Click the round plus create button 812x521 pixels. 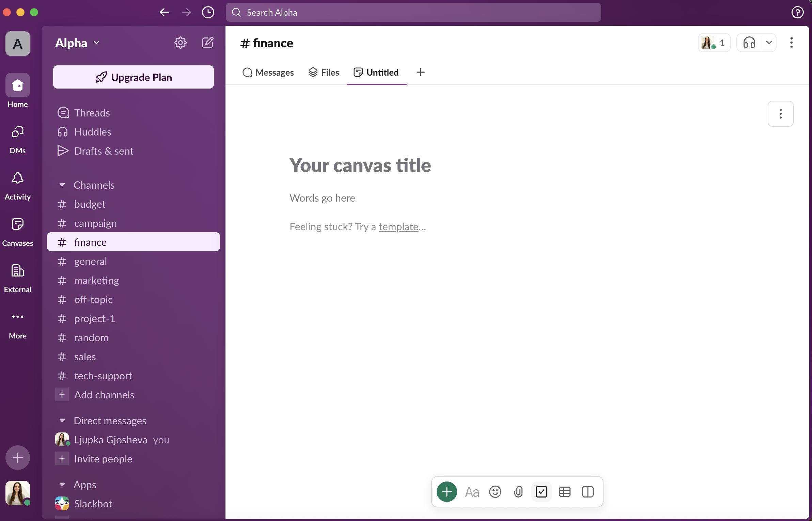tap(18, 458)
